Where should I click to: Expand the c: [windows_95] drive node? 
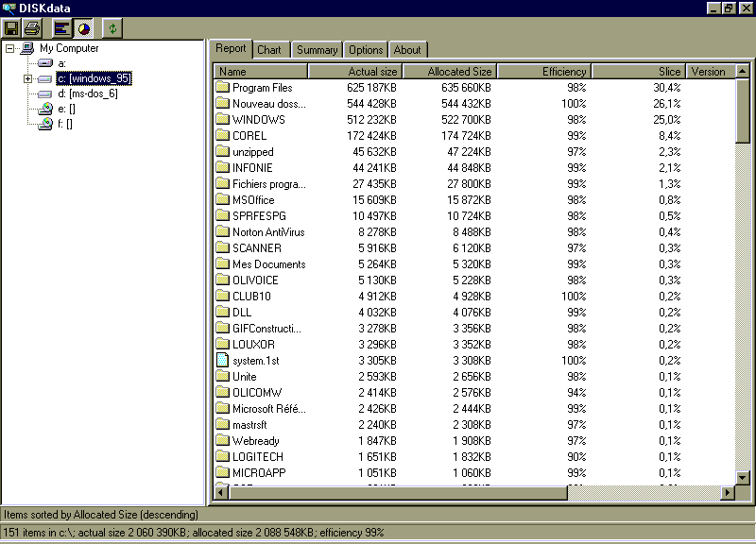pyautogui.click(x=27, y=78)
